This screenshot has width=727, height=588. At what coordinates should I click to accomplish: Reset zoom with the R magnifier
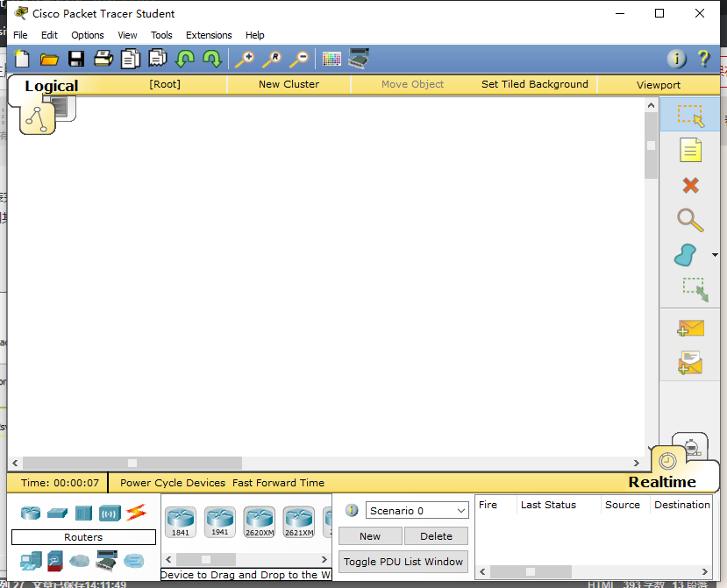272,60
